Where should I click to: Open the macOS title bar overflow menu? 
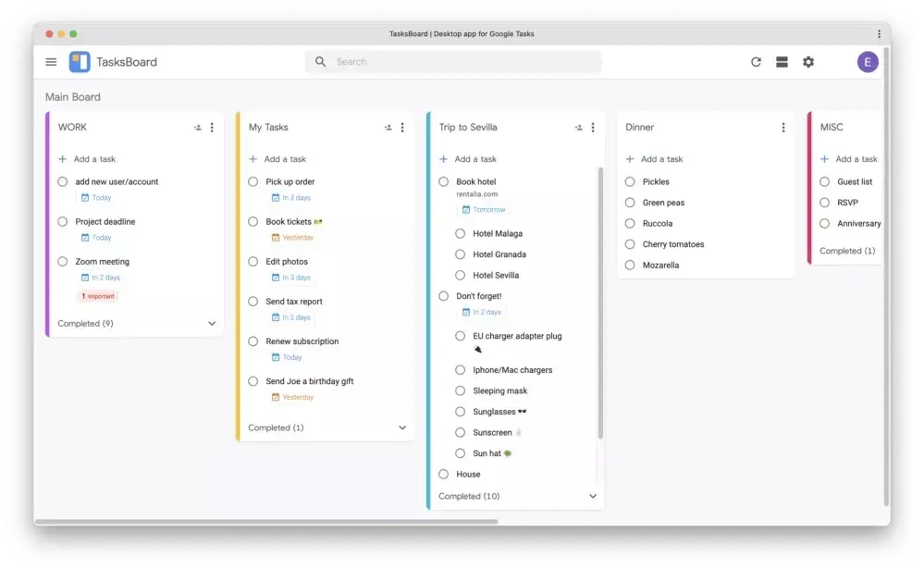coord(879,34)
